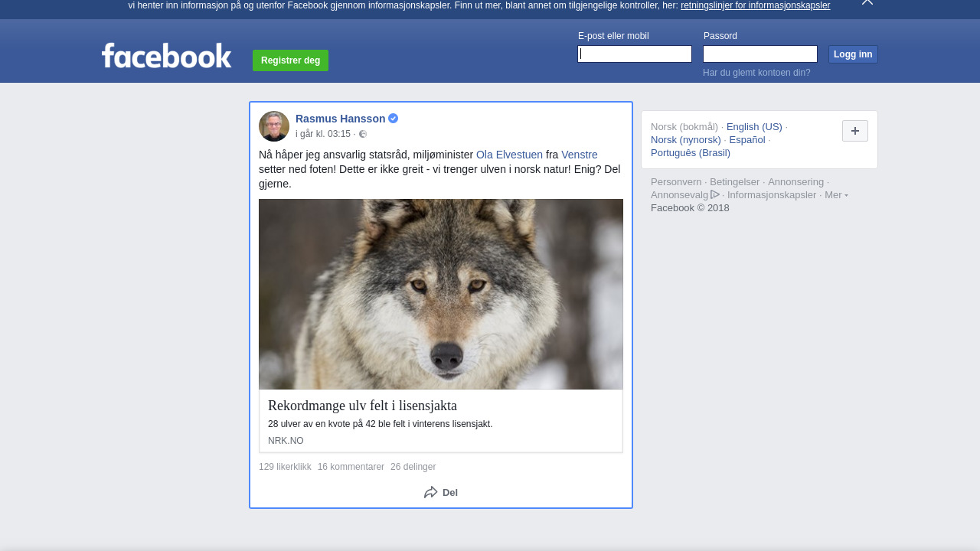Switch language to Português (Brasil)

click(691, 153)
